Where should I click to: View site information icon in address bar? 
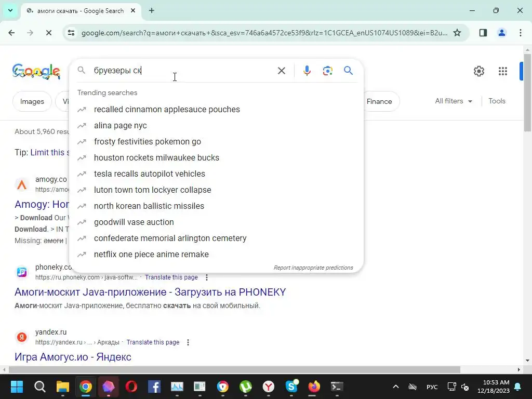coord(71,33)
